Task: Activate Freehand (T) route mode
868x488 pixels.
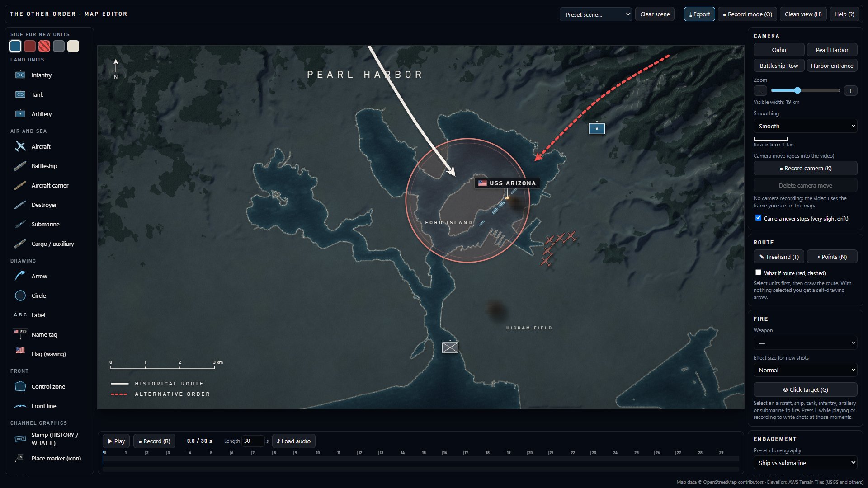Action: point(779,257)
